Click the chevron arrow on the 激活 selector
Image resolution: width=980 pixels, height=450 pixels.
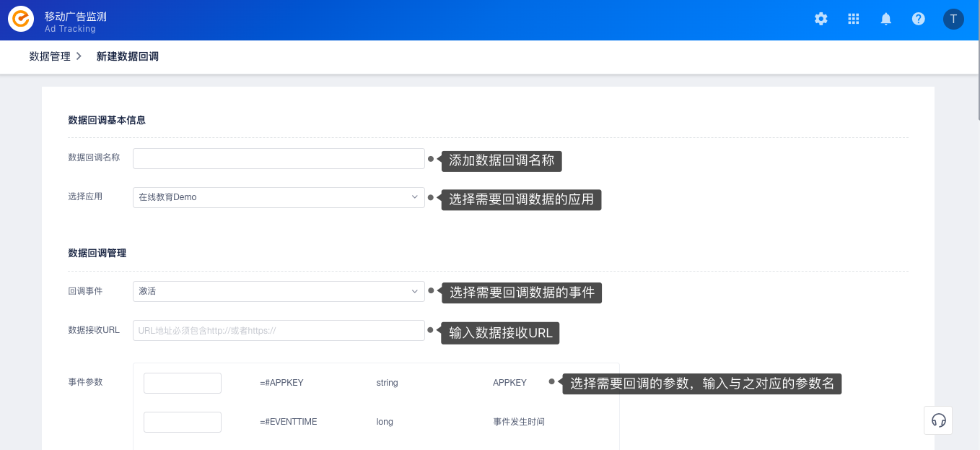415,291
